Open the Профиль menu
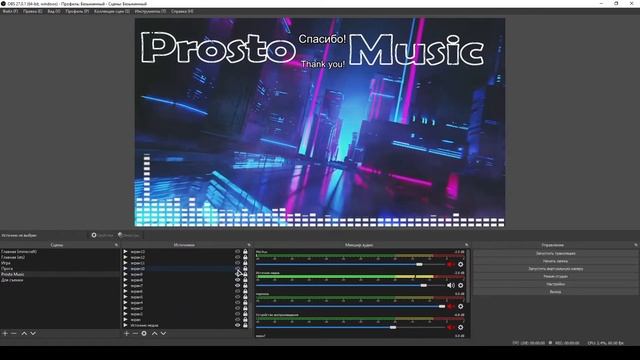Image resolution: width=640 pixels, height=360 pixels. 77,11
